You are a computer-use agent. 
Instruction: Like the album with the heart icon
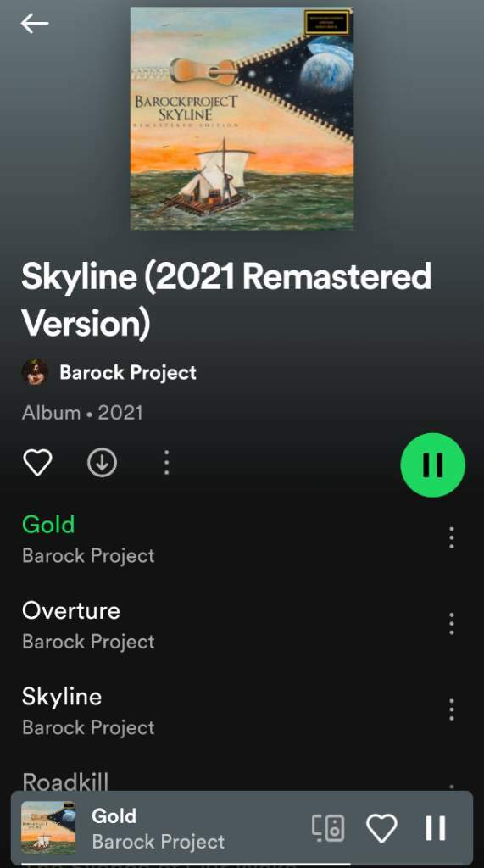click(x=37, y=462)
